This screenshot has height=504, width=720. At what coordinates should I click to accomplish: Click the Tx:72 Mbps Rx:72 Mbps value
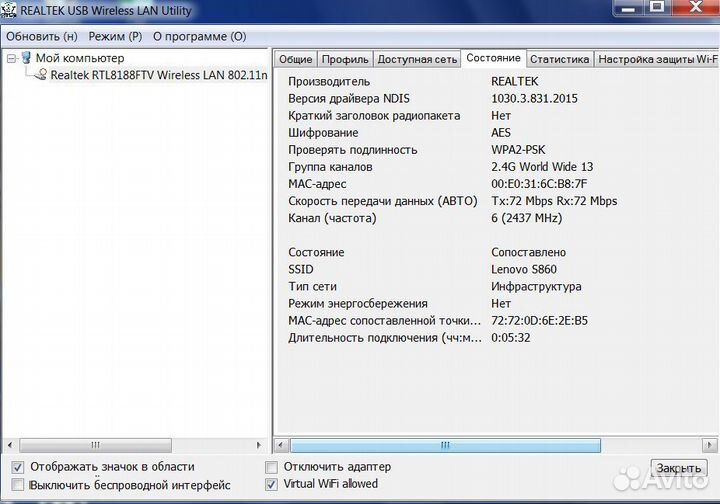pyautogui.click(x=554, y=201)
